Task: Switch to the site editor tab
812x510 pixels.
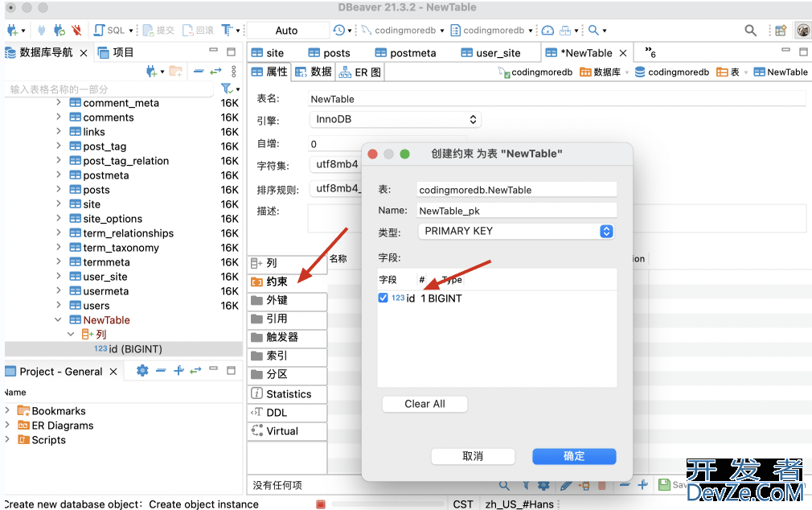Action: click(x=268, y=53)
